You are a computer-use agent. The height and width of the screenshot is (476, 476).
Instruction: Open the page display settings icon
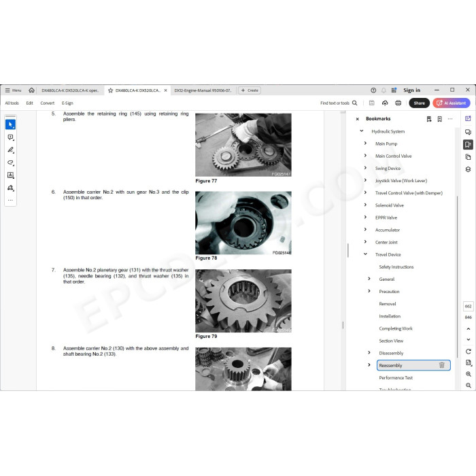click(x=469, y=362)
